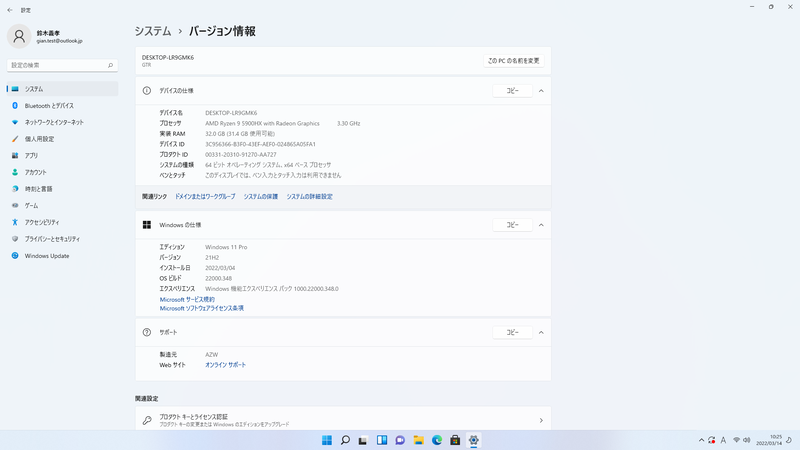Open Teams Chat on the taskbar
The width and height of the screenshot is (800, 450).
(x=400, y=440)
